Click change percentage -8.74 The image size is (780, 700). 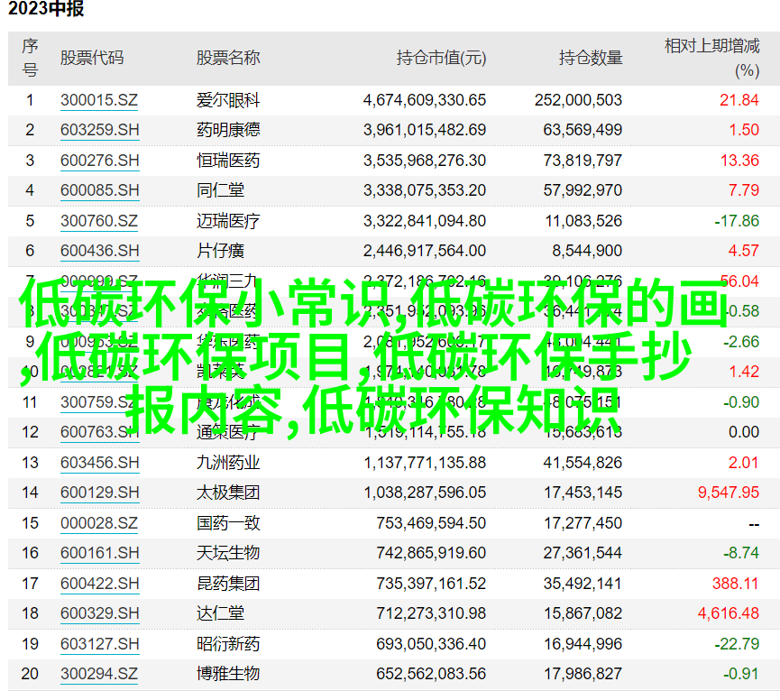[x=741, y=553]
